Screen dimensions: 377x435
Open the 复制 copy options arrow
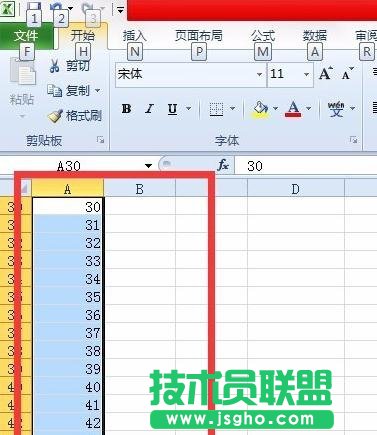click(x=97, y=90)
